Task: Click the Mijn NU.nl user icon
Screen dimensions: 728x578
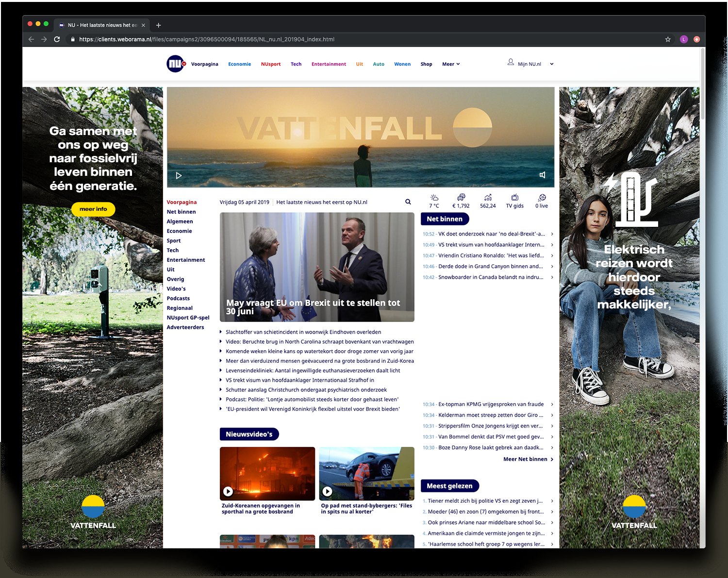Action: [511, 62]
